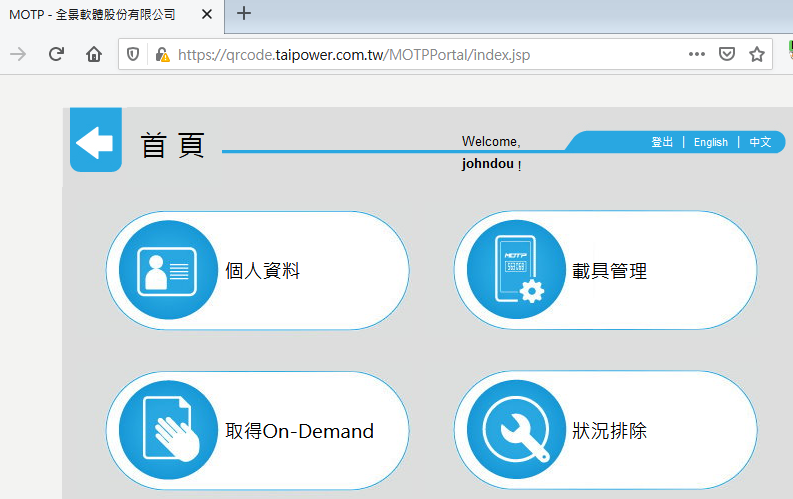Switch language to English
Image resolution: width=793 pixels, height=499 pixels.
tap(711, 142)
